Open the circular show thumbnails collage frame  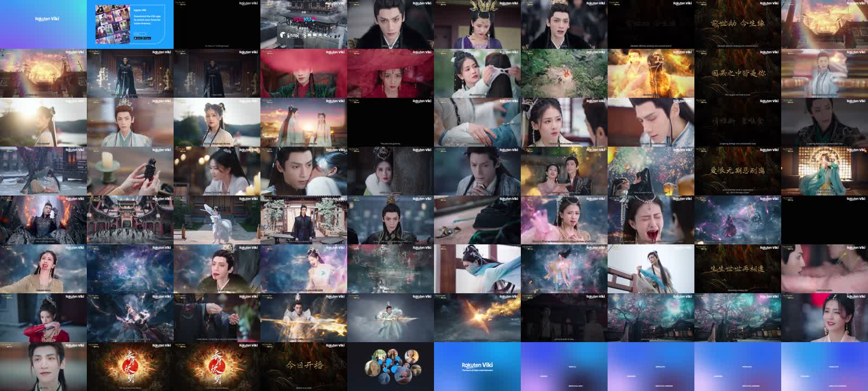click(391, 367)
